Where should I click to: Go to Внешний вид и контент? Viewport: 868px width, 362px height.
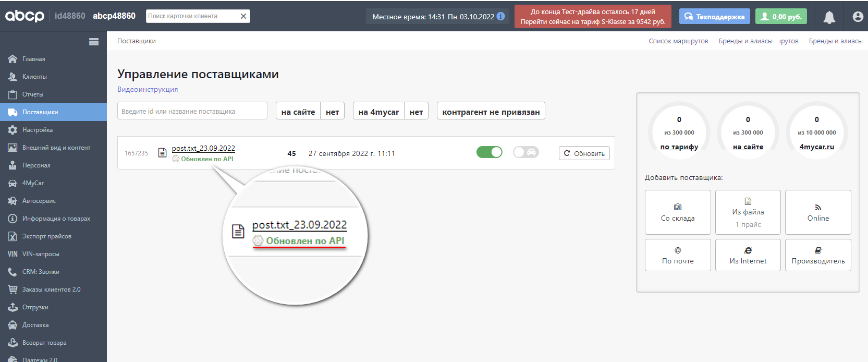tap(53, 148)
